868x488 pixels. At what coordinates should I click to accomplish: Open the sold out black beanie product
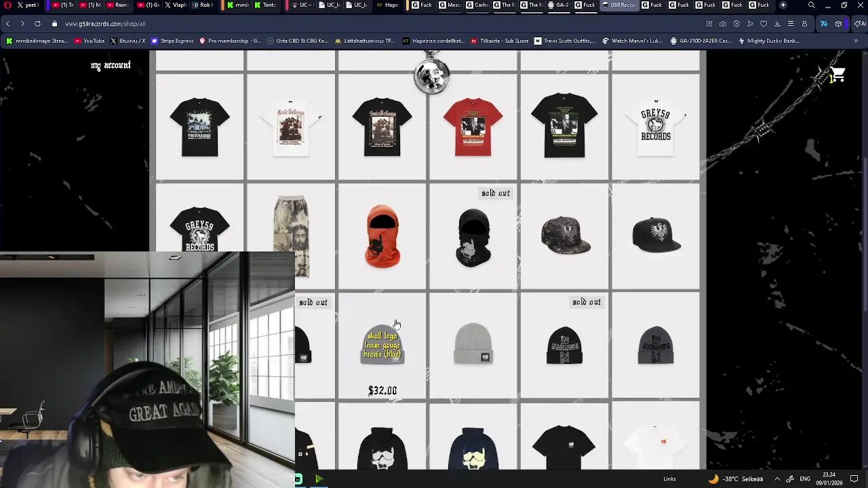(x=564, y=346)
